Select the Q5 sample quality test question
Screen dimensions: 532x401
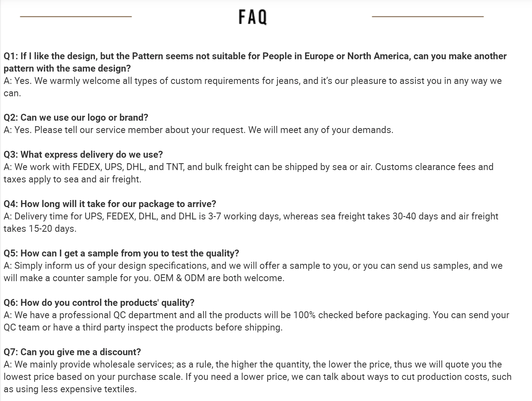pos(121,253)
